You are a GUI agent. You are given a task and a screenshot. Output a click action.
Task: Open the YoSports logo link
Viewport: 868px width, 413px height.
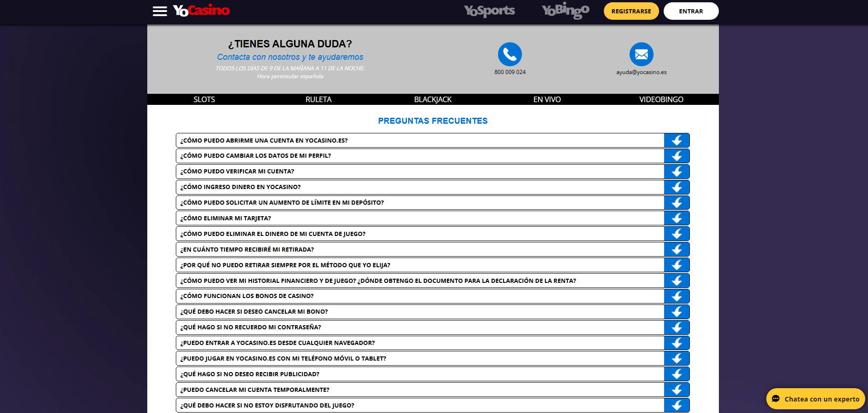coord(489,11)
